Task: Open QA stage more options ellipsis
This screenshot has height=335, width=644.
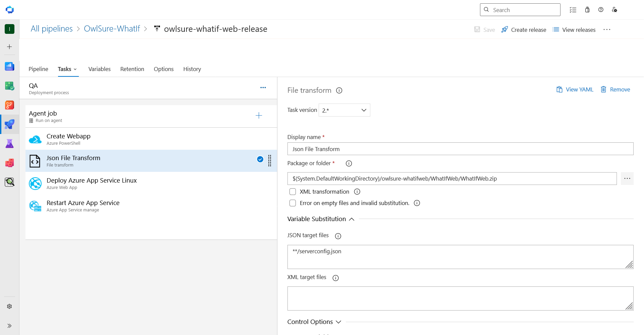Action: [x=263, y=87]
